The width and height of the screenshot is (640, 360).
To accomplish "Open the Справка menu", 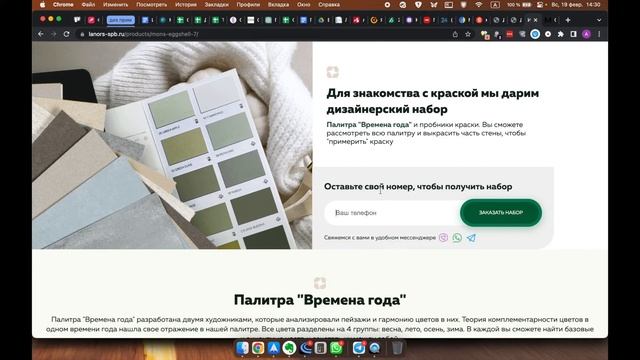I will [x=329, y=5].
